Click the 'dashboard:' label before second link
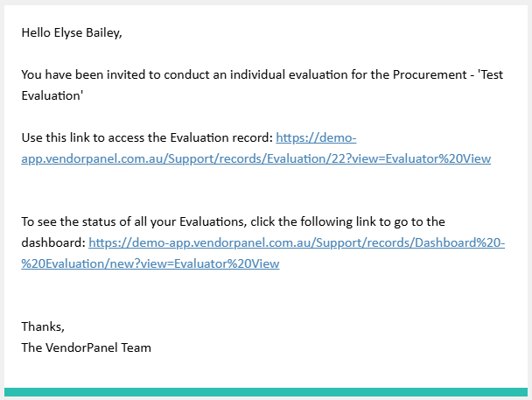532x400 pixels. 53,243
